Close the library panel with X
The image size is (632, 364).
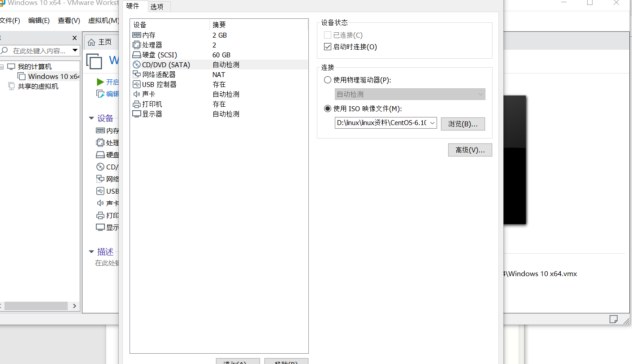tap(75, 38)
